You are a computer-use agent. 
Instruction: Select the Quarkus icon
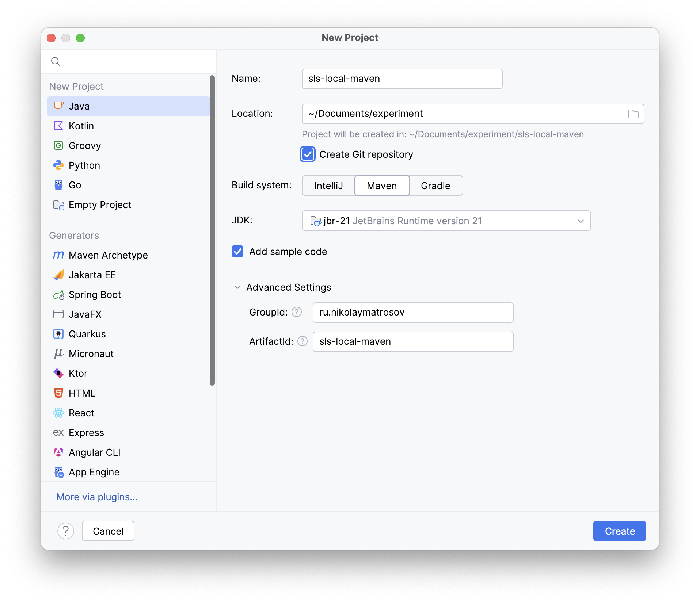pos(58,334)
